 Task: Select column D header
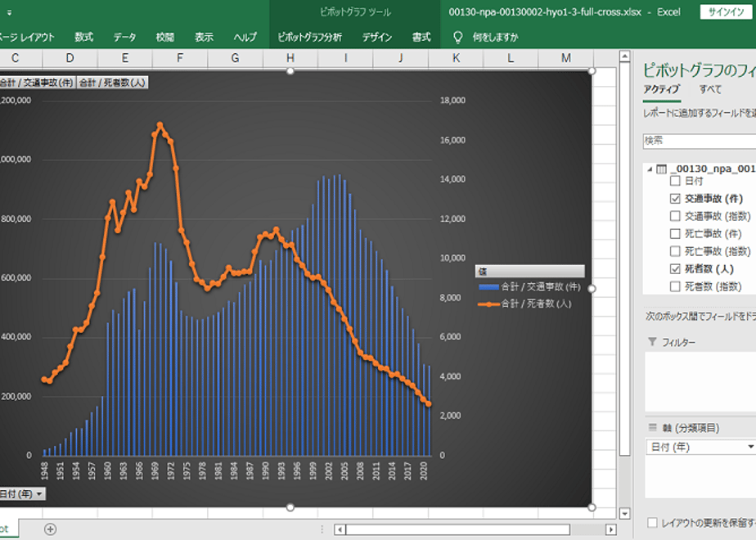pyautogui.click(x=70, y=58)
